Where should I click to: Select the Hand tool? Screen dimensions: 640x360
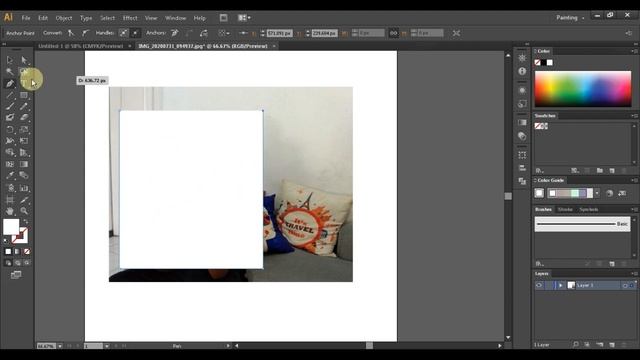click(10, 211)
